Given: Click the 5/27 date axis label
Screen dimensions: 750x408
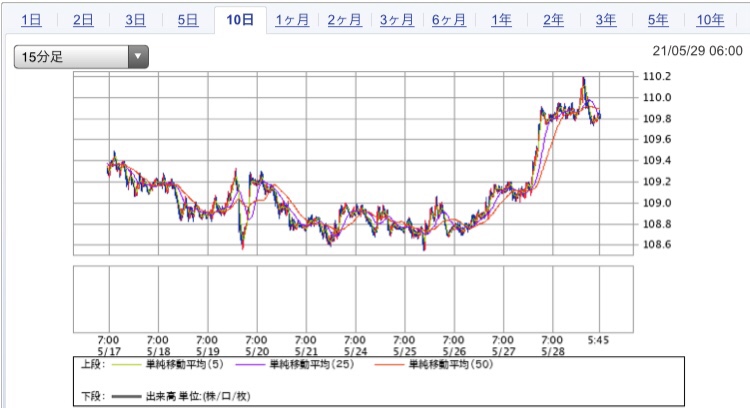Looking at the screenshot, I should click(503, 352).
